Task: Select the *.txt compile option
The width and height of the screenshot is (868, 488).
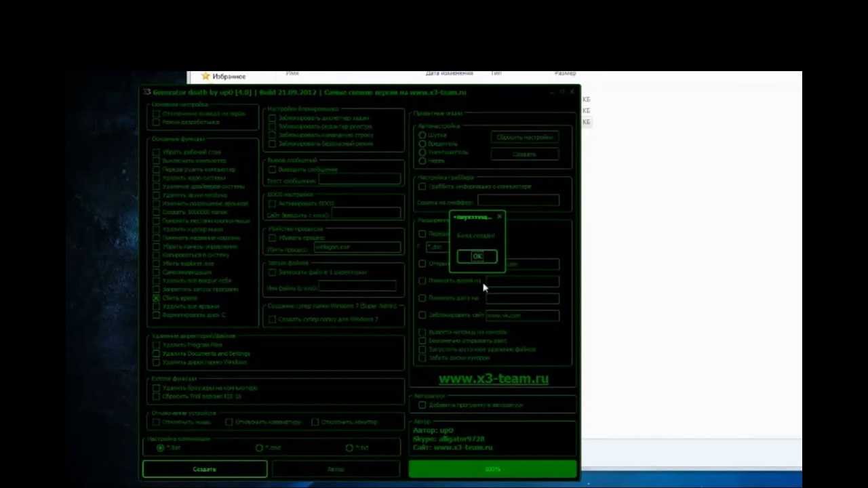Action: point(349,448)
